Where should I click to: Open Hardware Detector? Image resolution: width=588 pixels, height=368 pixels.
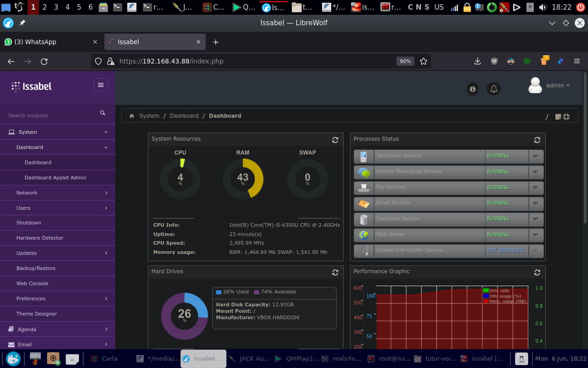(x=40, y=238)
